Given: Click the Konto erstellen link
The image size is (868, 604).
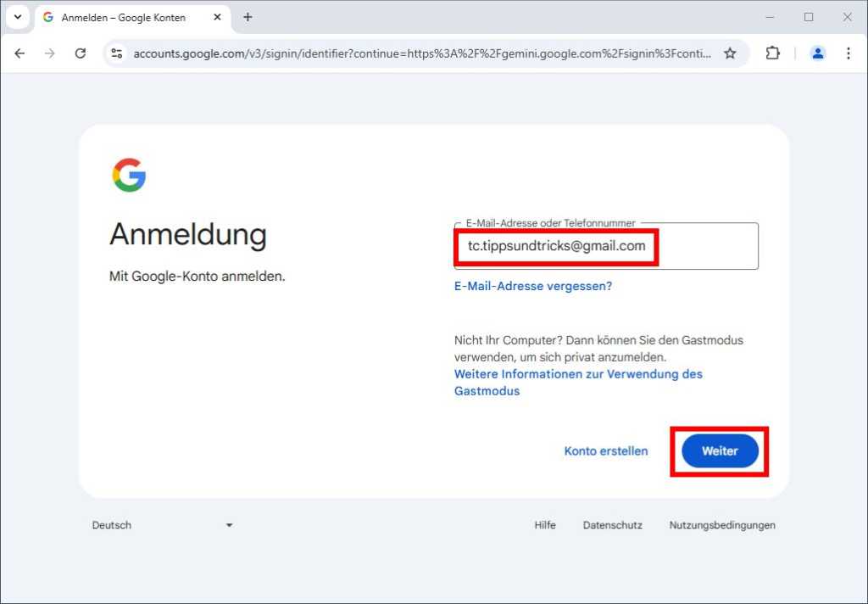Looking at the screenshot, I should (x=606, y=451).
